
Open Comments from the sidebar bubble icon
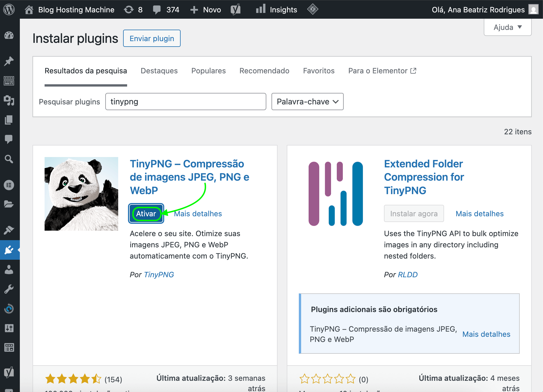[x=9, y=139]
